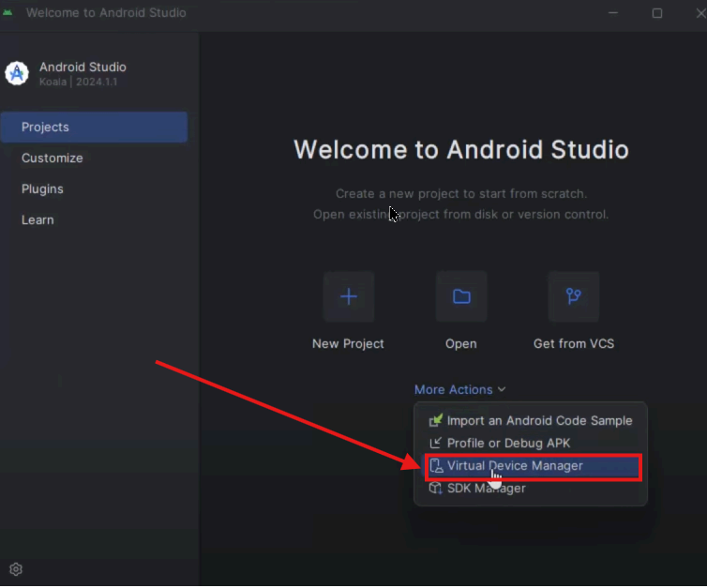Choose Import an Android Code Sample

pyautogui.click(x=531, y=421)
